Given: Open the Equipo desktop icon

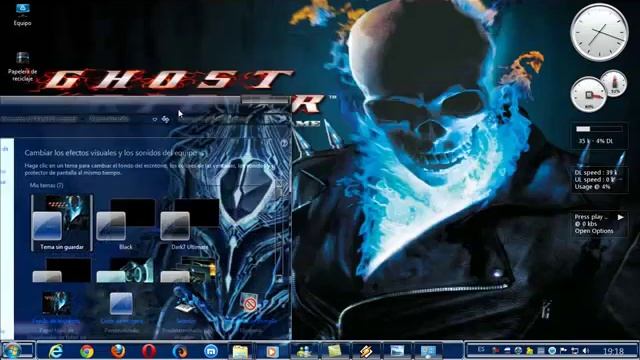Looking at the screenshot, I should (x=22, y=15).
